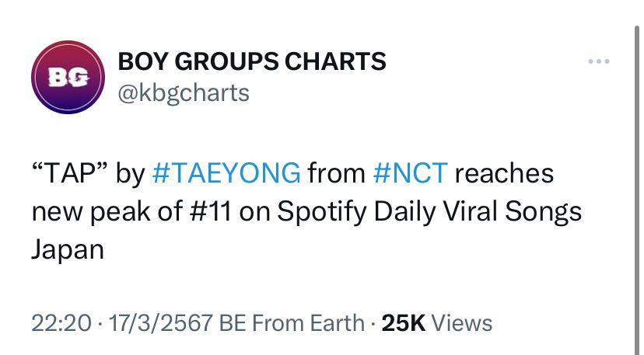Open the three-dot more options menu
644x355 pixels.
coord(597,62)
